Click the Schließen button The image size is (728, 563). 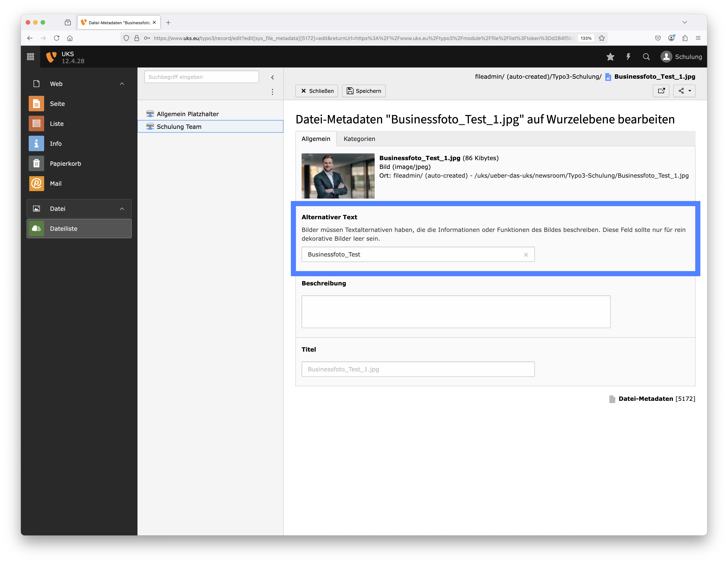tap(317, 91)
